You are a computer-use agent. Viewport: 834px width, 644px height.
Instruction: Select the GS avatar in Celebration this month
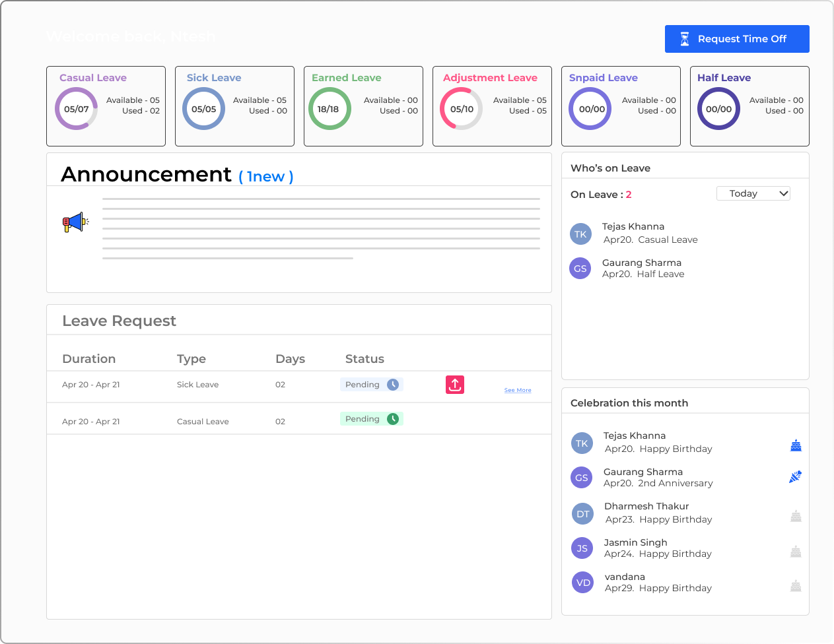pyautogui.click(x=582, y=478)
